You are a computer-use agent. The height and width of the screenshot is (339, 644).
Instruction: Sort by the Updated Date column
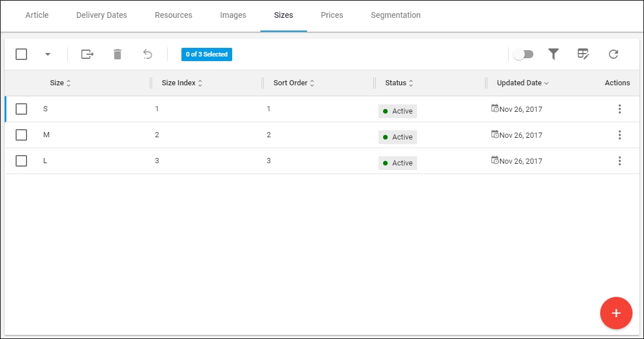pyautogui.click(x=522, y=82)
